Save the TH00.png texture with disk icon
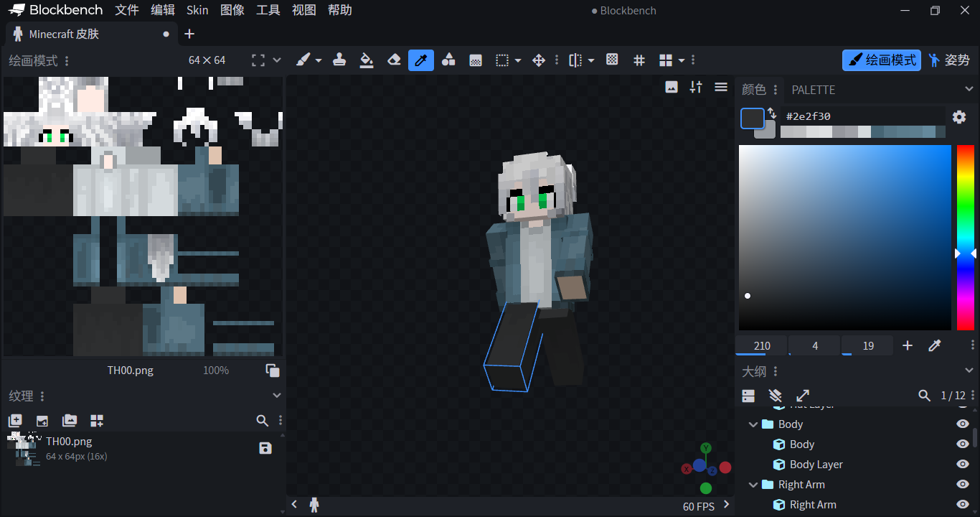 click(x=265, y=448)
